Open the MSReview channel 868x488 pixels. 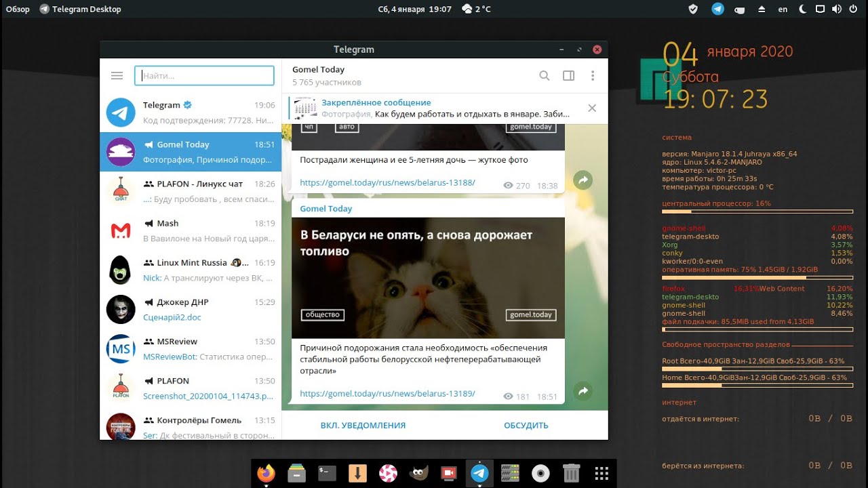[x=191, y=348]
